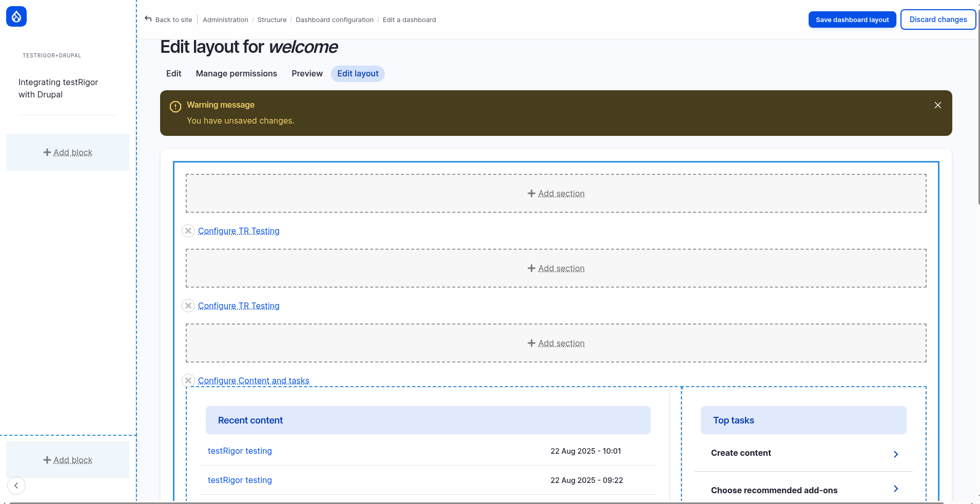Open Configure Content and tasks link

(x=253, y=380)
